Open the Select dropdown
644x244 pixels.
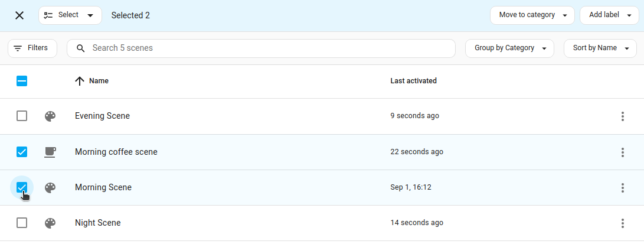(70, 15)
